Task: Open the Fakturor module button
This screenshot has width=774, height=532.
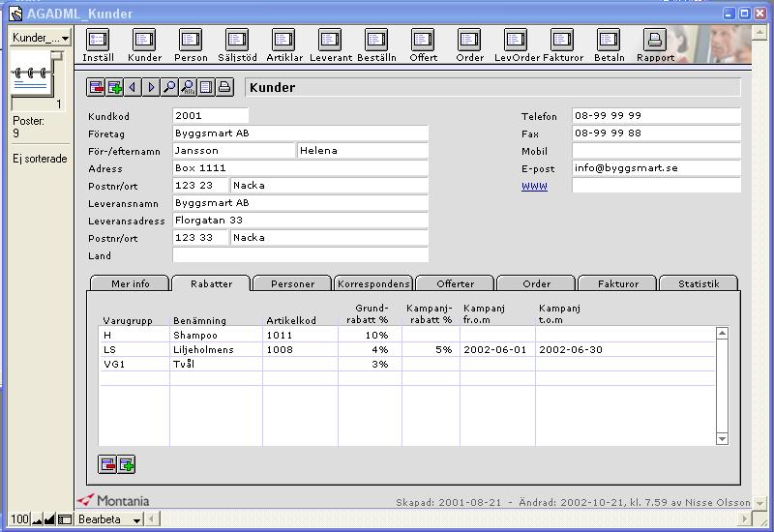Action: (562, 44)
